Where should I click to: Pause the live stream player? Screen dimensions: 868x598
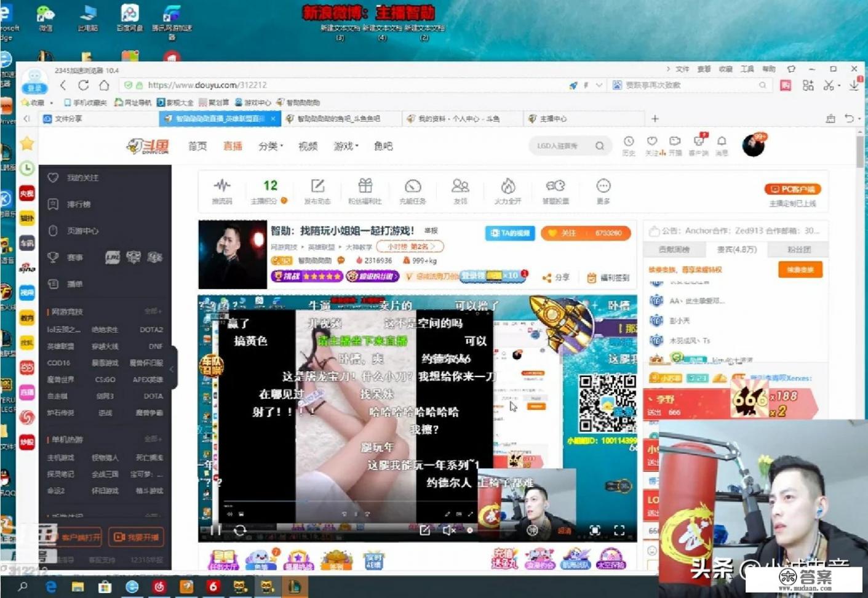click(x=215, y=530)
